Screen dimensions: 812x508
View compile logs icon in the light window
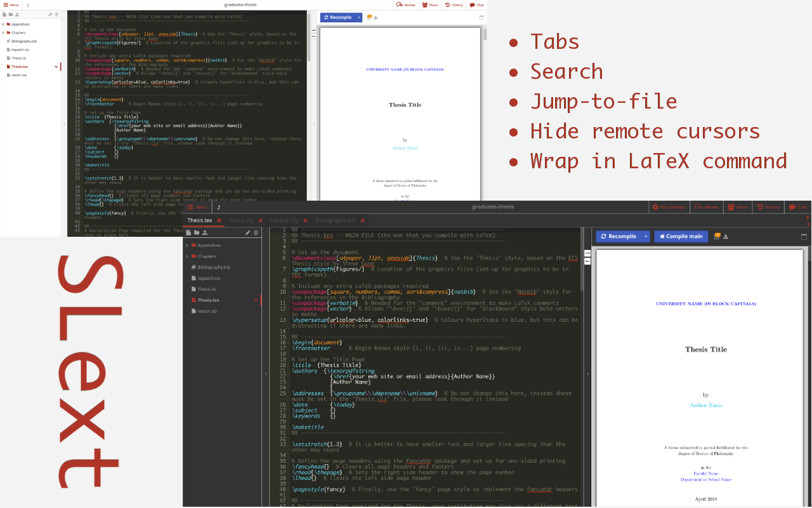(x=369, y=17)
